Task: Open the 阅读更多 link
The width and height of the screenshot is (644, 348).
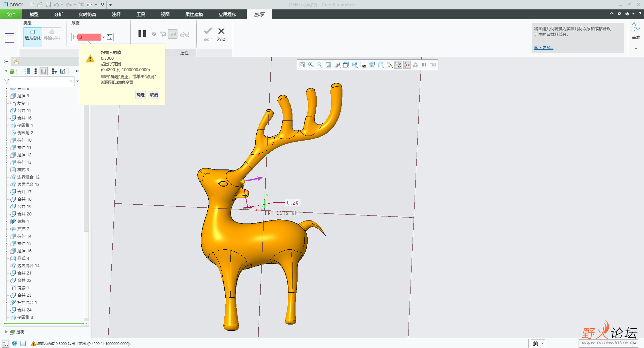Action: pyautogui.click(x=543, y=47)
